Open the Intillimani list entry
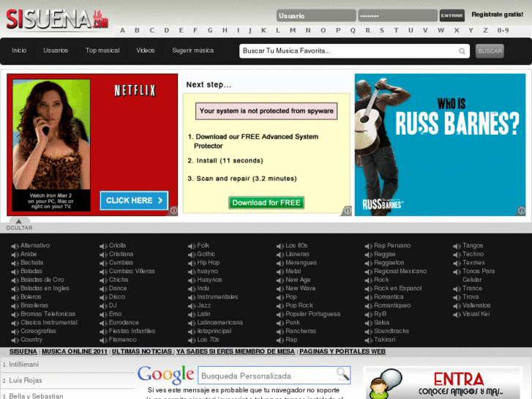The width and height of the screenshot is (532, 399). [23, 365]
